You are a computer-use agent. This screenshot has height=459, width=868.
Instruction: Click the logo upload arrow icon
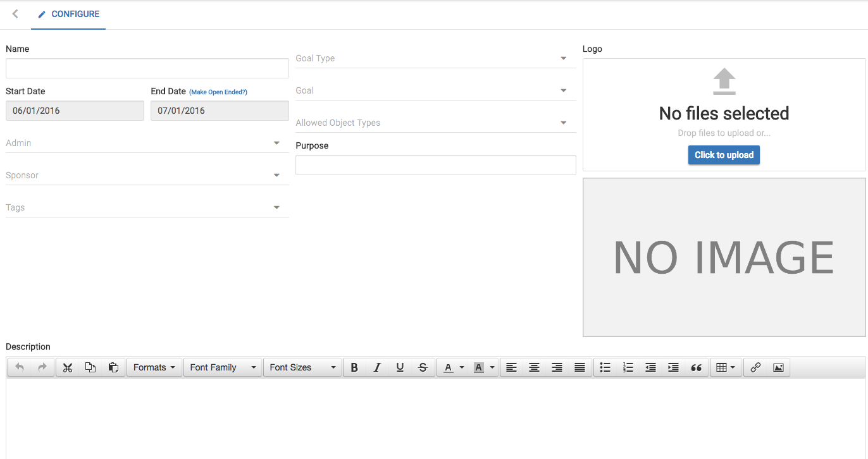point(724,82)
